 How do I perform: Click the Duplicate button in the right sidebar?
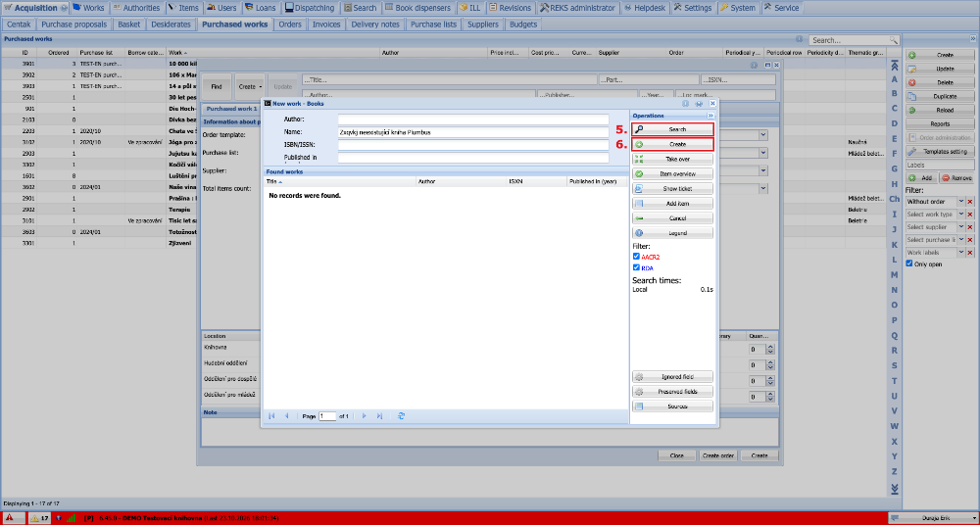coord(940,96)
